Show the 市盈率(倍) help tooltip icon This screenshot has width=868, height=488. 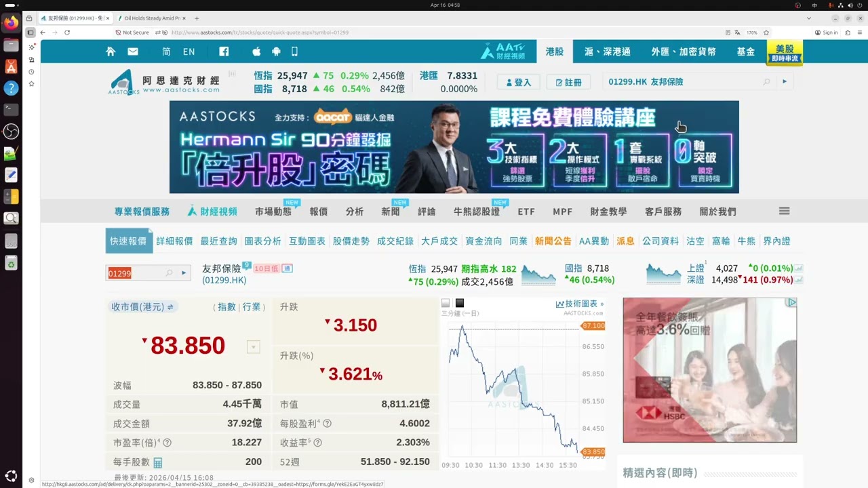(x=167, y=443)
